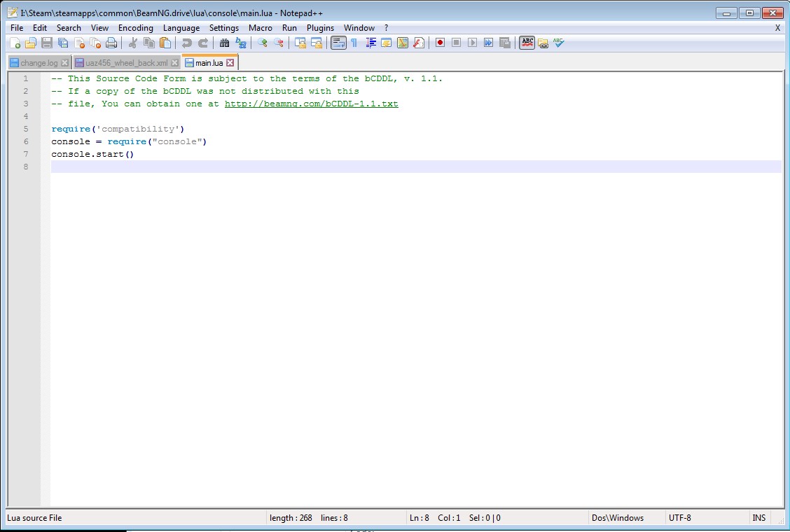Click the ABC checkmark spell-check document icon

point(559,43)
